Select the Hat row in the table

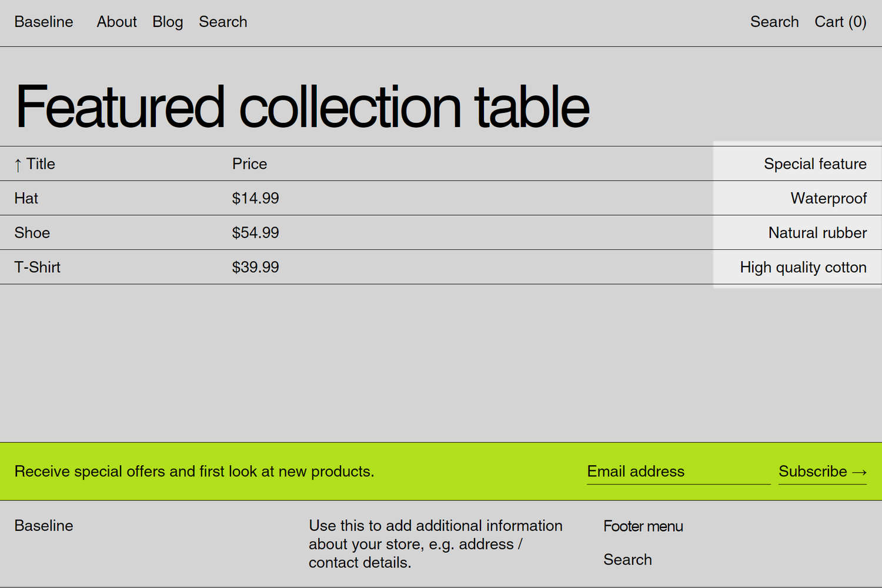point(26,198)
